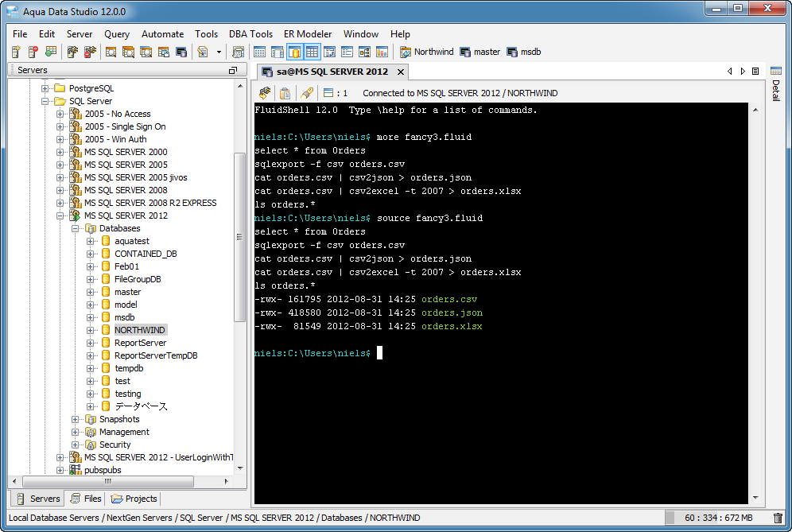
Task: Click the Delete Server icon with red minus
Action: point(33,52)
